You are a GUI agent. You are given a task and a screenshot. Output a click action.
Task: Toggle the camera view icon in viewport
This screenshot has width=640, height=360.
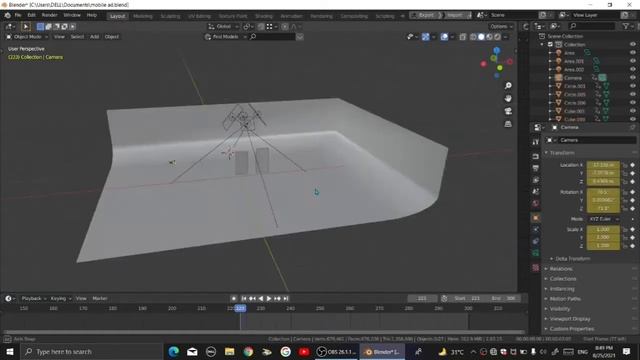[508, 111]
